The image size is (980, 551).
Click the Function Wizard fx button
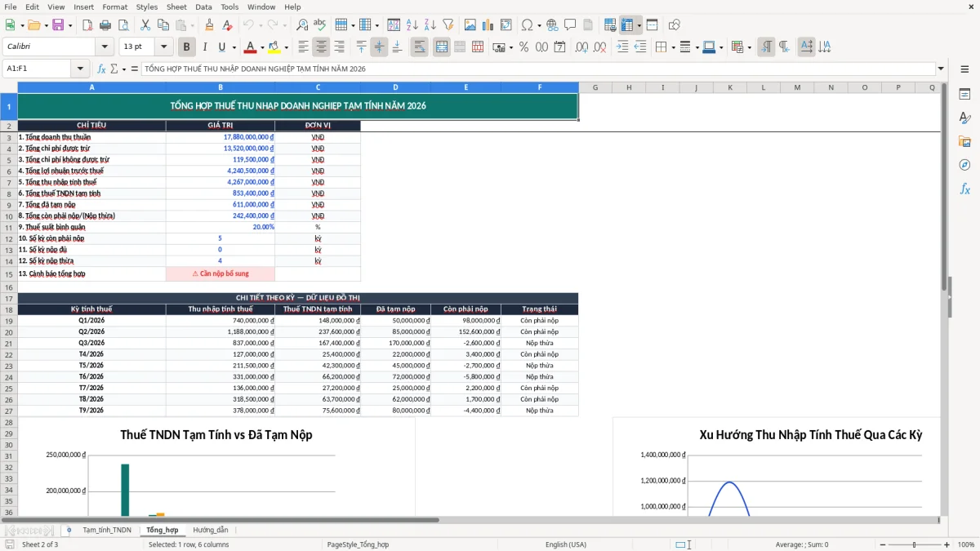coord(102,69)
